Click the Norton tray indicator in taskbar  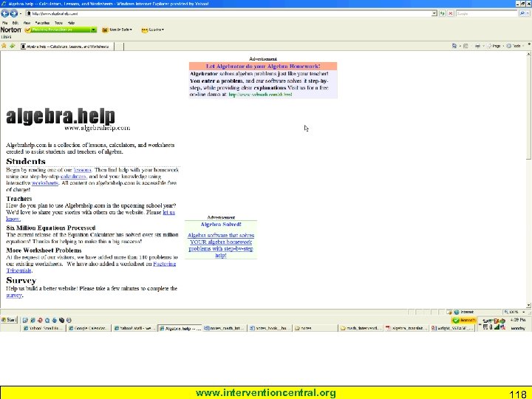[x=464, y=320]
